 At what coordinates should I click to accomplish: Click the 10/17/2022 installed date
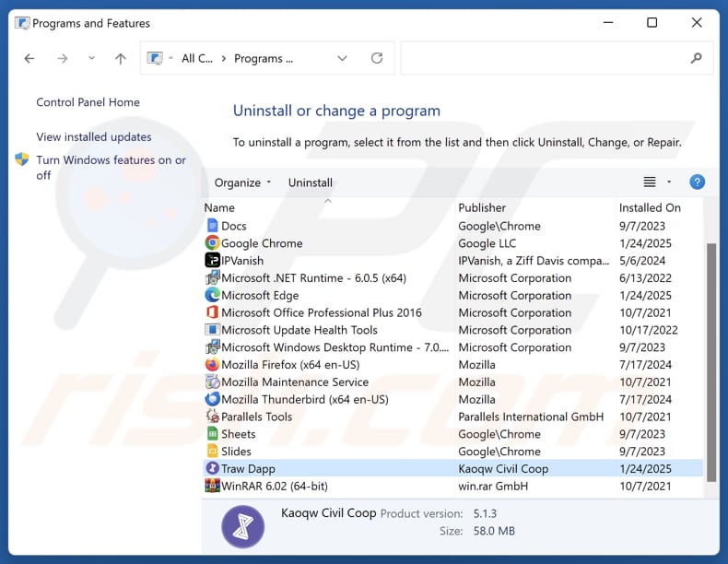649,330
